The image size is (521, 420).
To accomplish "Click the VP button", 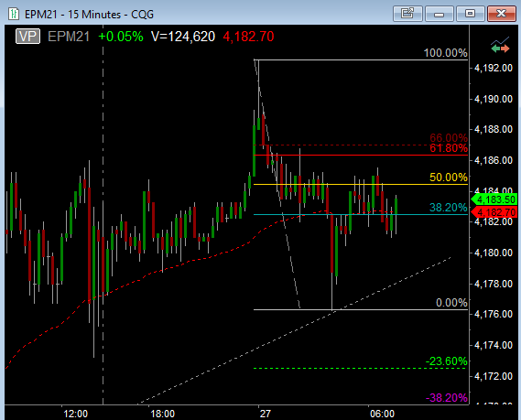I will 27,37.
